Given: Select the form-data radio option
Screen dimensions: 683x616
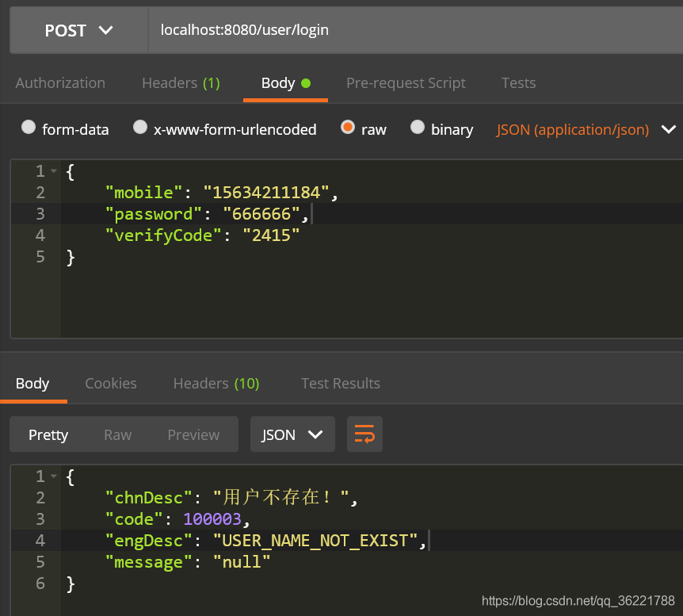Looking at the screenshot, I should click(x=29, y=128).
